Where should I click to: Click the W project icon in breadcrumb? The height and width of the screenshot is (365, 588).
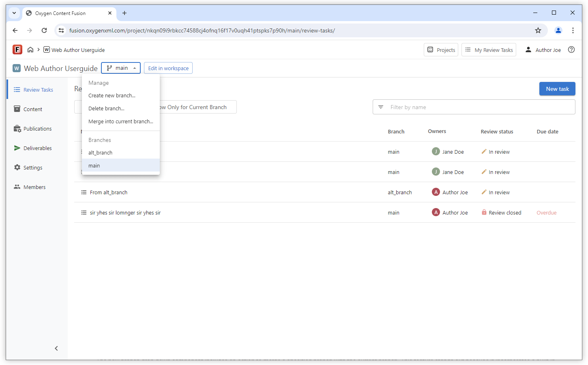click(47, 49)
